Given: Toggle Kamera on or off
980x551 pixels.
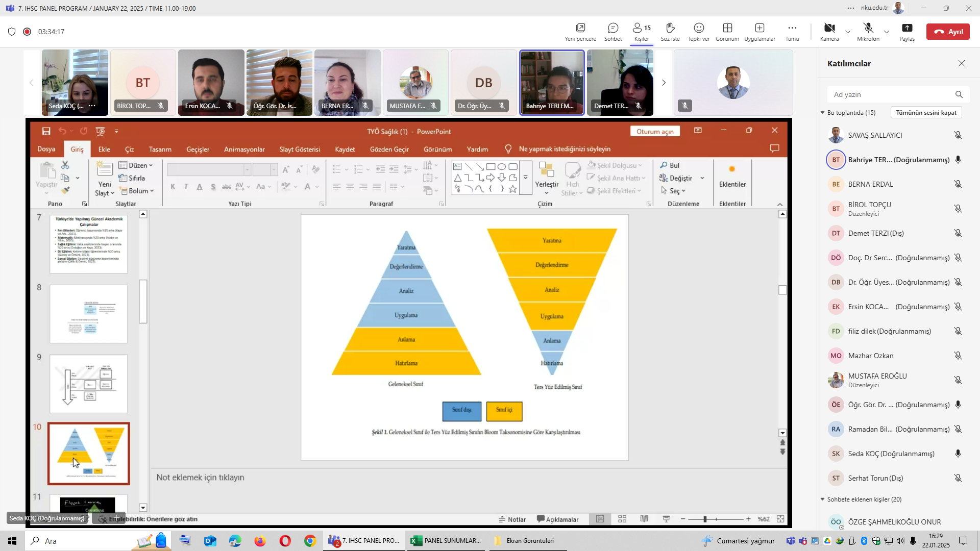Looking at the screenshot, I should pyautogui.click(x=829, y=32).
